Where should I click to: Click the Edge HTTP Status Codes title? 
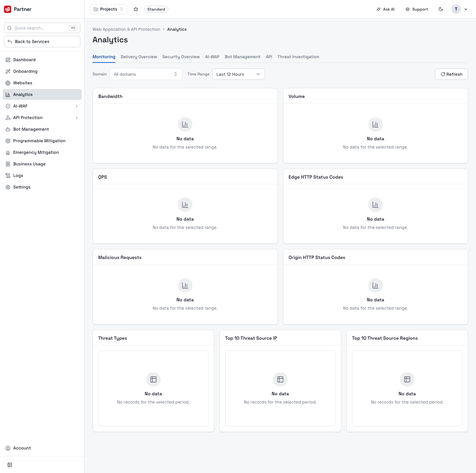(316, 177)
